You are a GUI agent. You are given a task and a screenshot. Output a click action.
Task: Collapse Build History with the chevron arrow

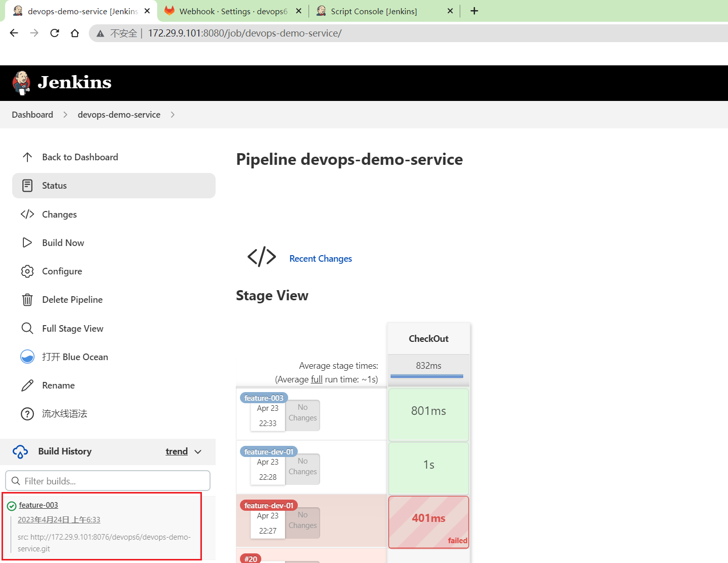(x=198, y=451)
